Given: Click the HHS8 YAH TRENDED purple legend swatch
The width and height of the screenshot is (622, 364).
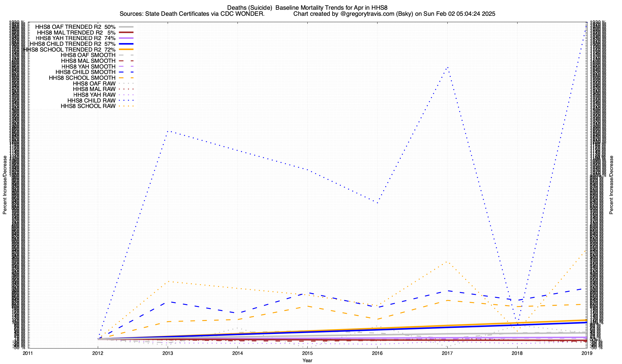Looking at the screenshot, I should pos(126,38).
